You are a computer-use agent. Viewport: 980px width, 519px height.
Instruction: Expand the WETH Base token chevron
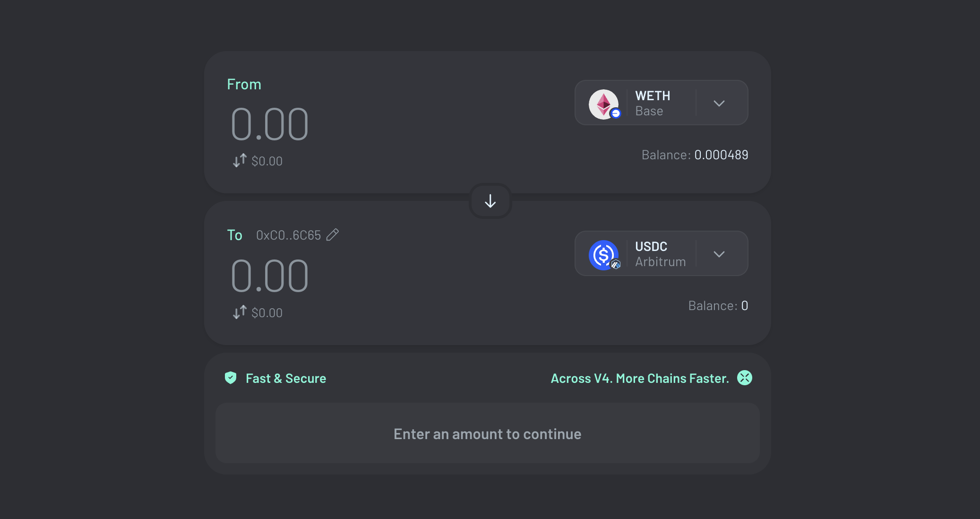pos(719,104)
